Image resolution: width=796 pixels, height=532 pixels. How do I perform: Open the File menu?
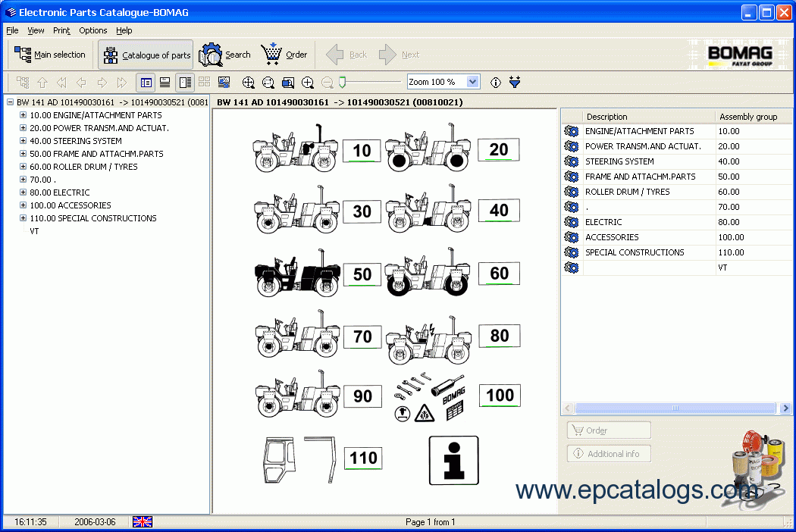pyautogui.click(x=12, y=30)
